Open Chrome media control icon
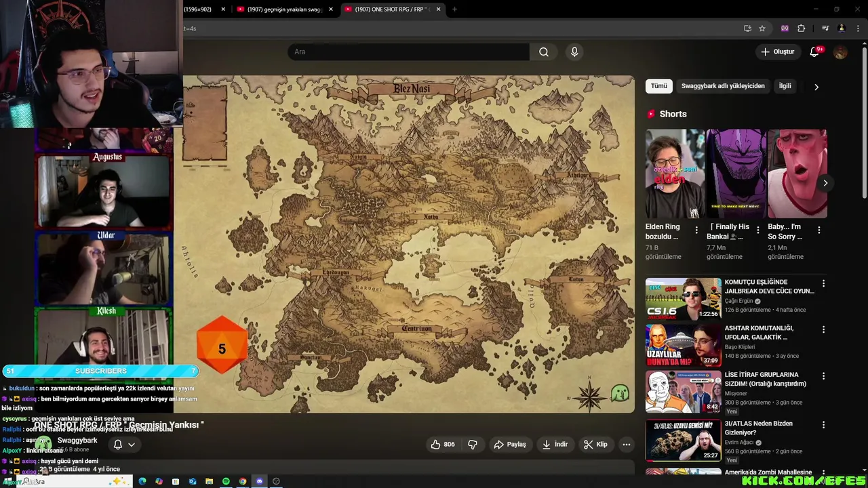Screen dimensions: 868x488 (825, 28)
